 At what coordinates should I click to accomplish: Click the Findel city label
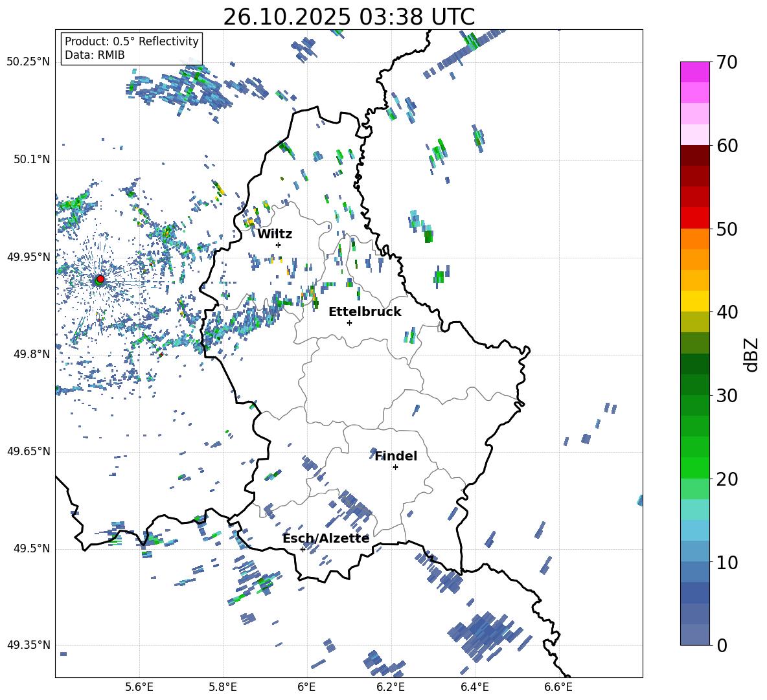coord(396,456)
